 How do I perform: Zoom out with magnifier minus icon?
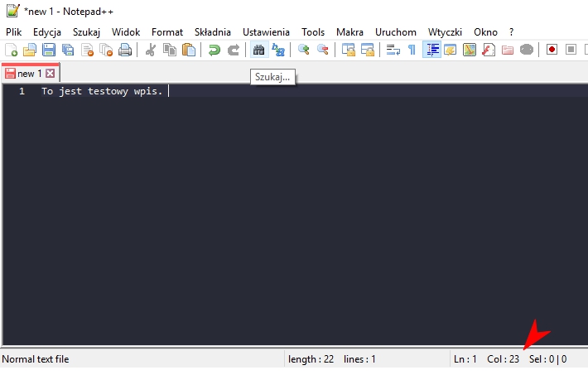[322, 50]
